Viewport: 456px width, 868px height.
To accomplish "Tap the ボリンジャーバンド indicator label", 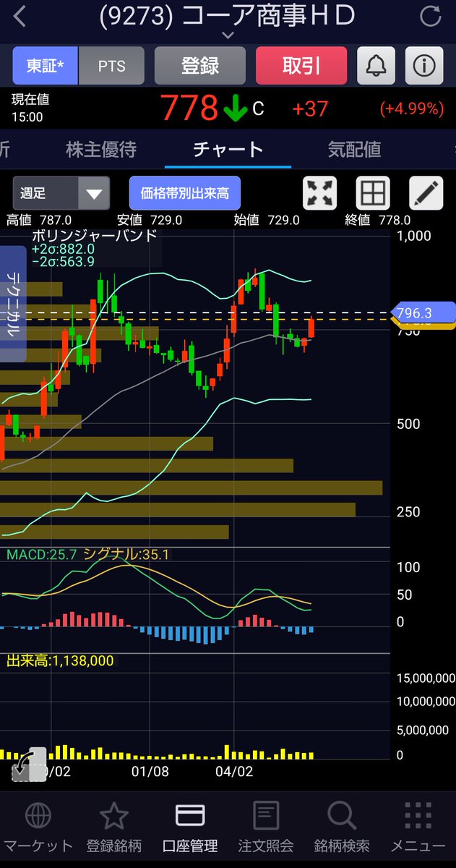I will (95, 236).
